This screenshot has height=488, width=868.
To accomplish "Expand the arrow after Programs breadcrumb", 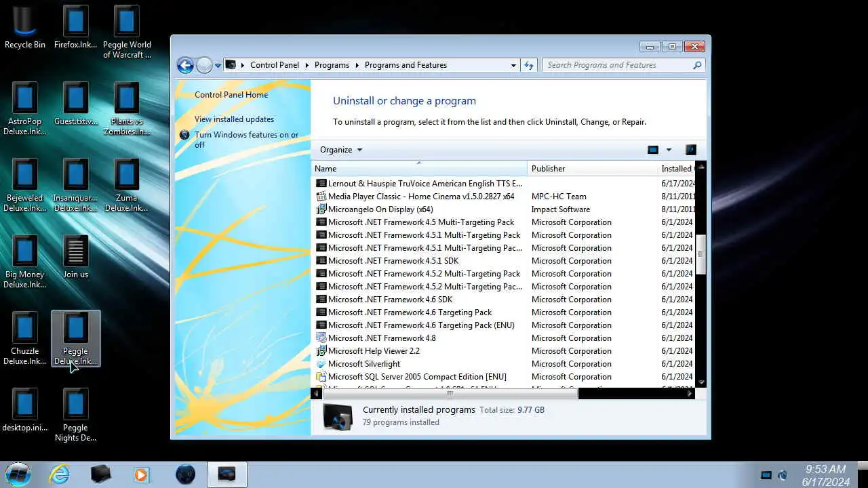I will point(357,65).
